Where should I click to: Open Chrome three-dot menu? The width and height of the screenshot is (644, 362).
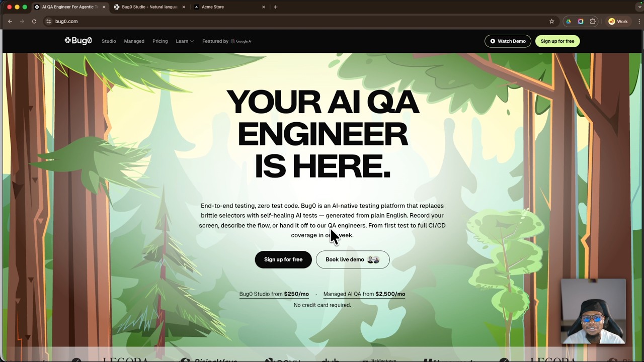[639, 21]
